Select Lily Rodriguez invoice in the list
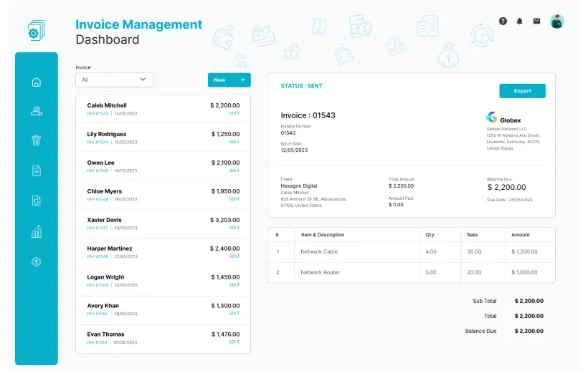This screenshot has height=371, width=588. click(x=163, y=138)
